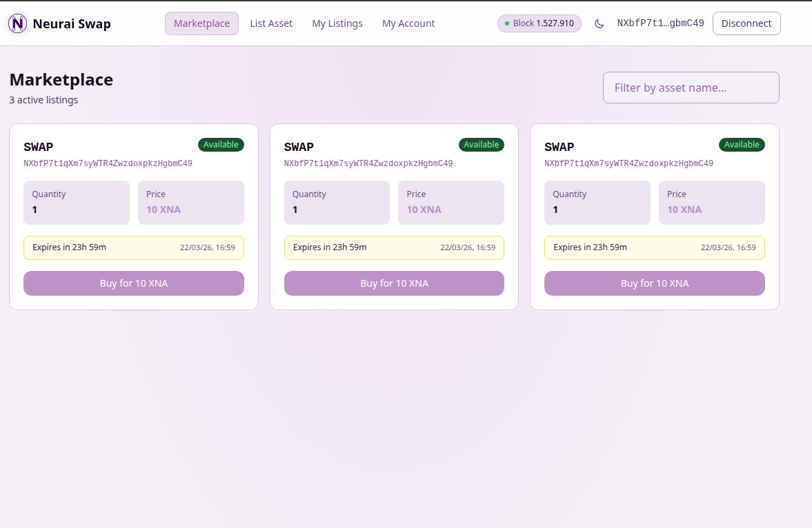Focus the Filter by asset name field
The height and width of the screenshot is (528, 812).
click(691, 88)
